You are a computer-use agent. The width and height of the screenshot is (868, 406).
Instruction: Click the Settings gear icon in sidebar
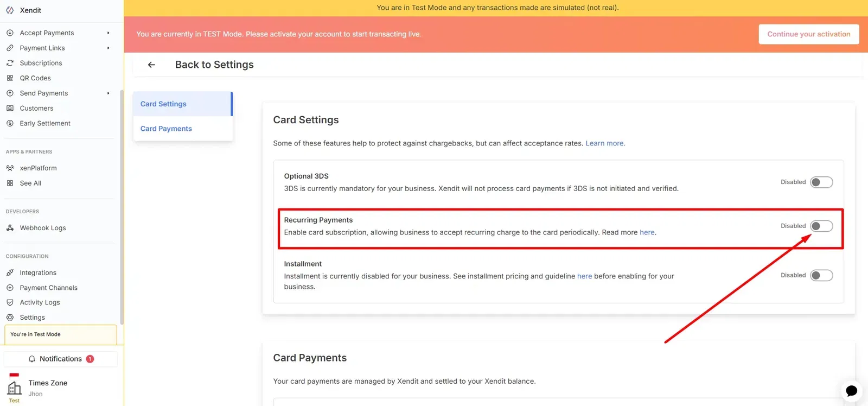tap(10, 318)
